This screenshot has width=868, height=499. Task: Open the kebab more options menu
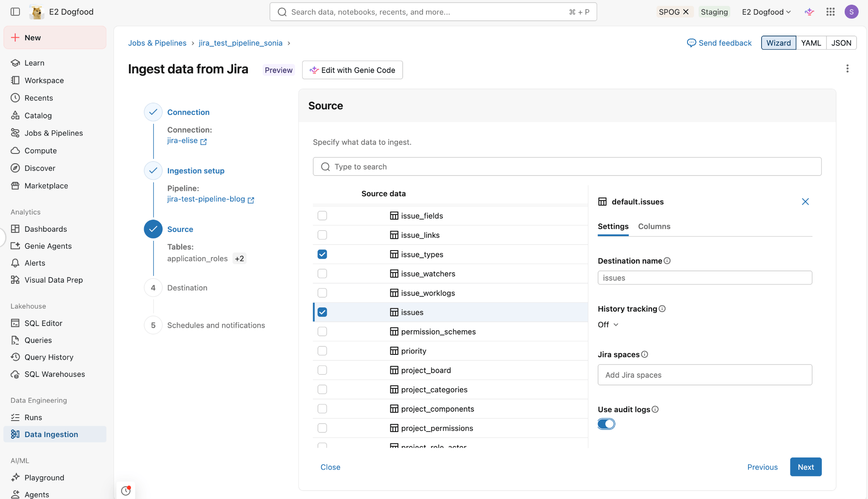pyautogui.click(x=847, y=69)
